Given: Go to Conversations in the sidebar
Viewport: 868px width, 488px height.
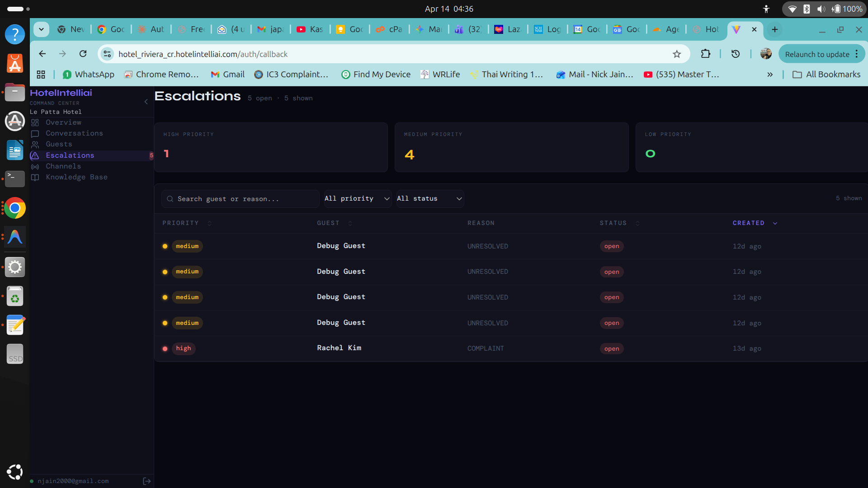Looking at the screenshot, I should point(74,133).
